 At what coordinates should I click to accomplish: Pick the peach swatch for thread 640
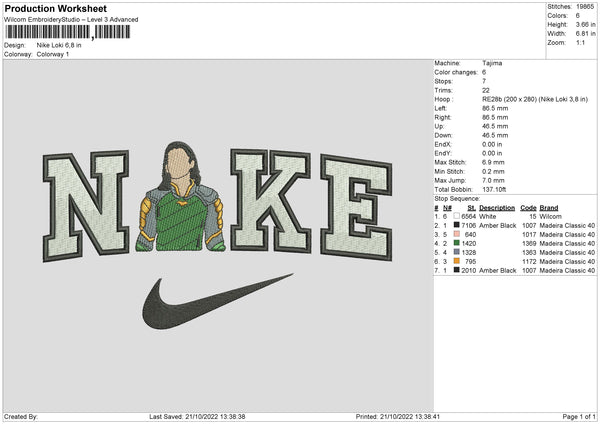click(458, 235)
